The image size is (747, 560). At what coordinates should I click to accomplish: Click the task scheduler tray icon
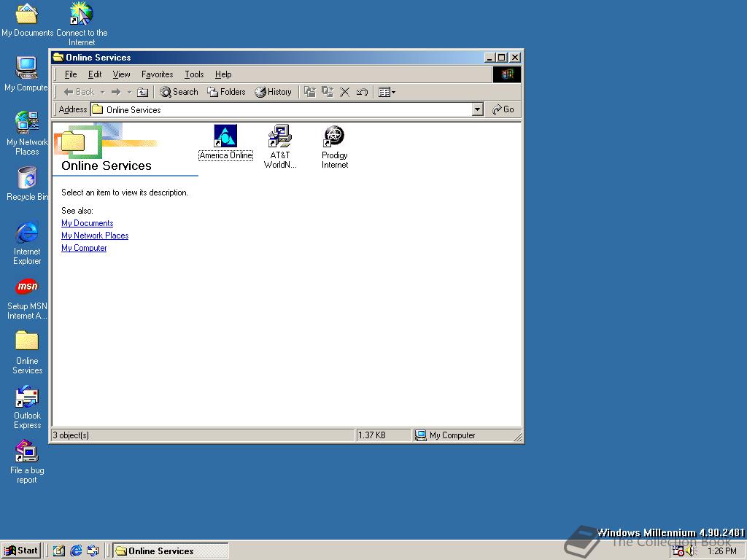(x=678, y=551)
